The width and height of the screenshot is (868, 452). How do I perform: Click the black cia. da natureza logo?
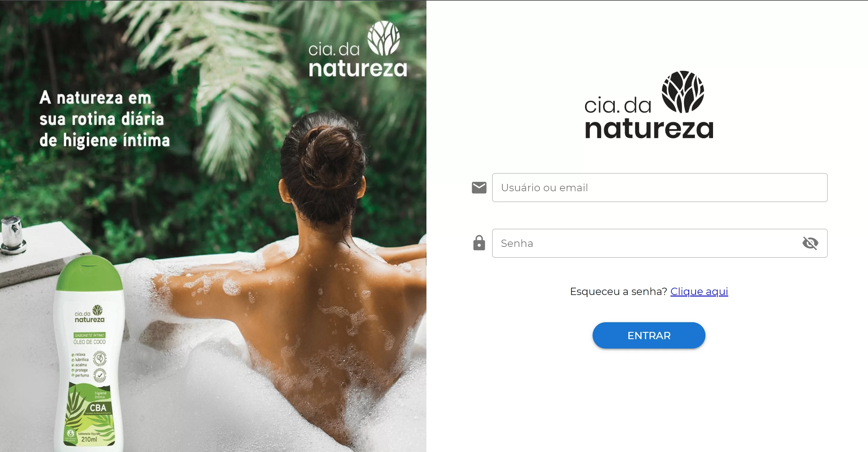(x=649, y=105)
